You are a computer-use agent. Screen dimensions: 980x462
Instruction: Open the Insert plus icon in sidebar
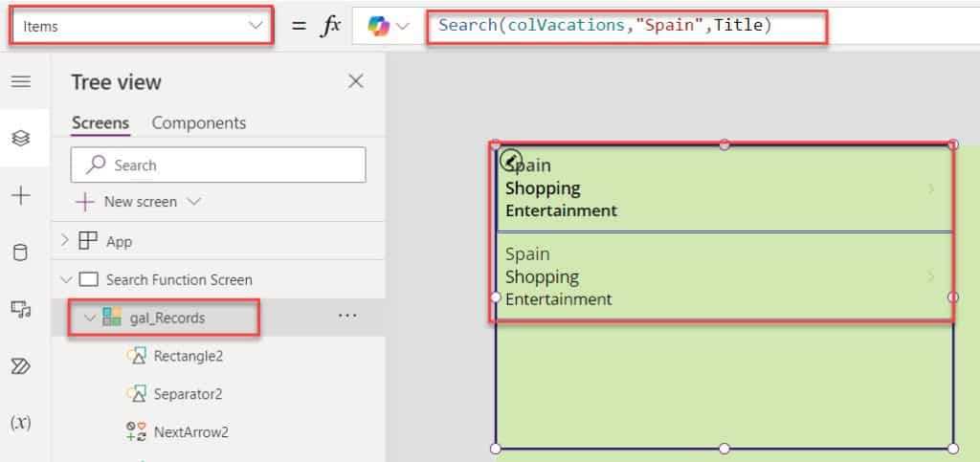point(21,196)
